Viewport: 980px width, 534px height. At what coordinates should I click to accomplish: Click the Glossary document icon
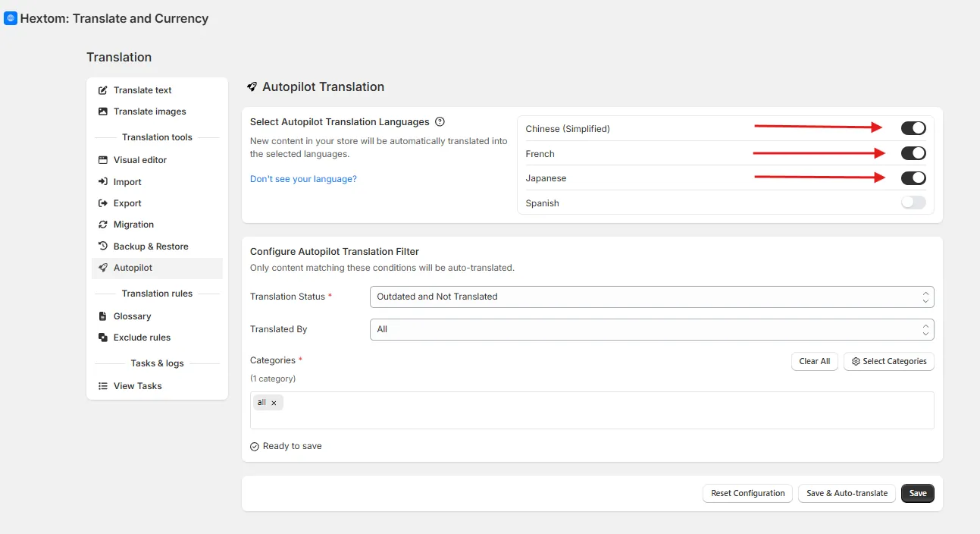click(x=103, y=316)
